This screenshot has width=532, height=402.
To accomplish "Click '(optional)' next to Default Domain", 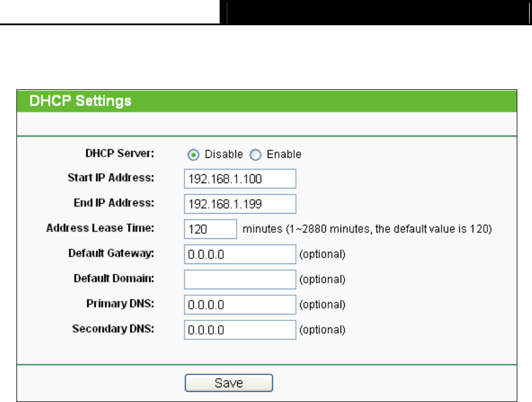I will point(322,279).
